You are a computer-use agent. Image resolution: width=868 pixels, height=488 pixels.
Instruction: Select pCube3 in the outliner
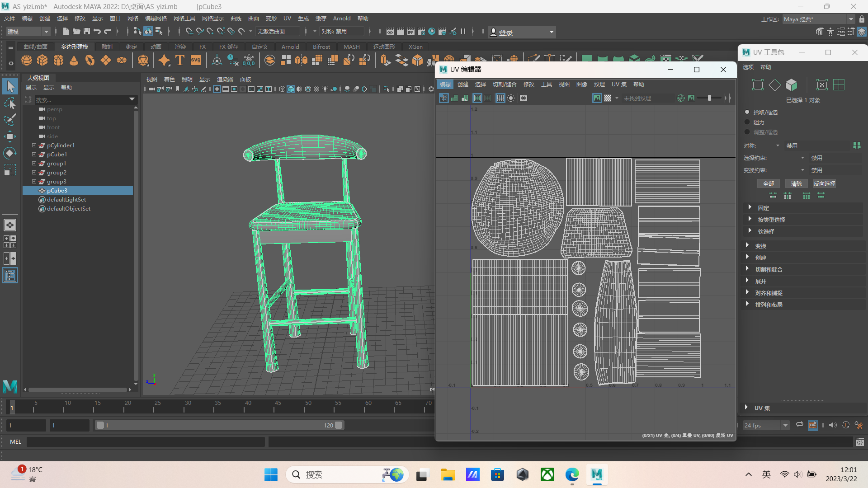[x=57, y=190]
